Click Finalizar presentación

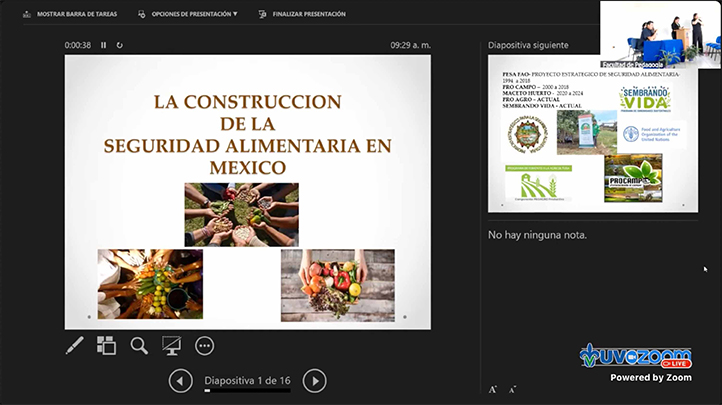coord(302,14)
